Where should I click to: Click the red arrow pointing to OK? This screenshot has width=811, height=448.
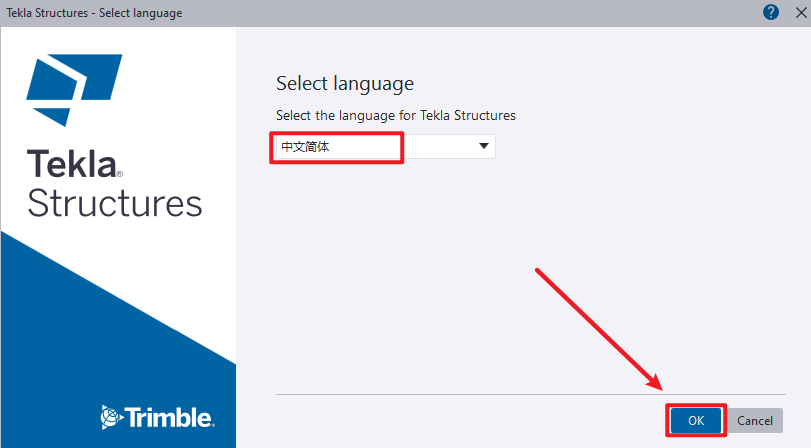pos(599,329)
